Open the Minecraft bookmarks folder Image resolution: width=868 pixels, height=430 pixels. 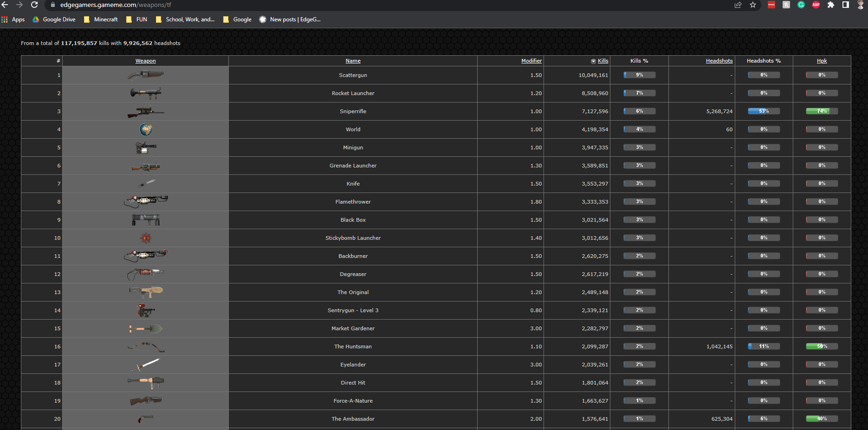101,19
